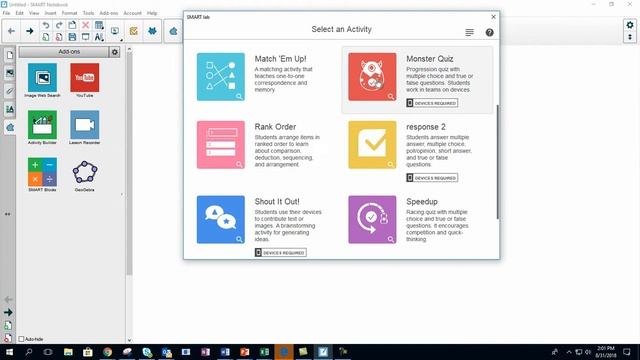Open the SMART lab list menu icon
Image resolution: width=640 pixels, height=360 pixels.
(x=469, y=32)
